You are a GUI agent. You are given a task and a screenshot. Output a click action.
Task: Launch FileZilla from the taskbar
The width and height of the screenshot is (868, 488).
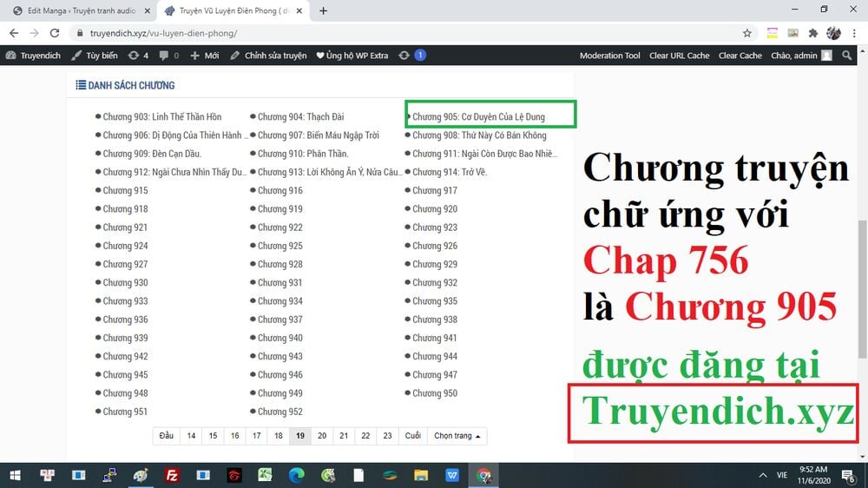172,475
